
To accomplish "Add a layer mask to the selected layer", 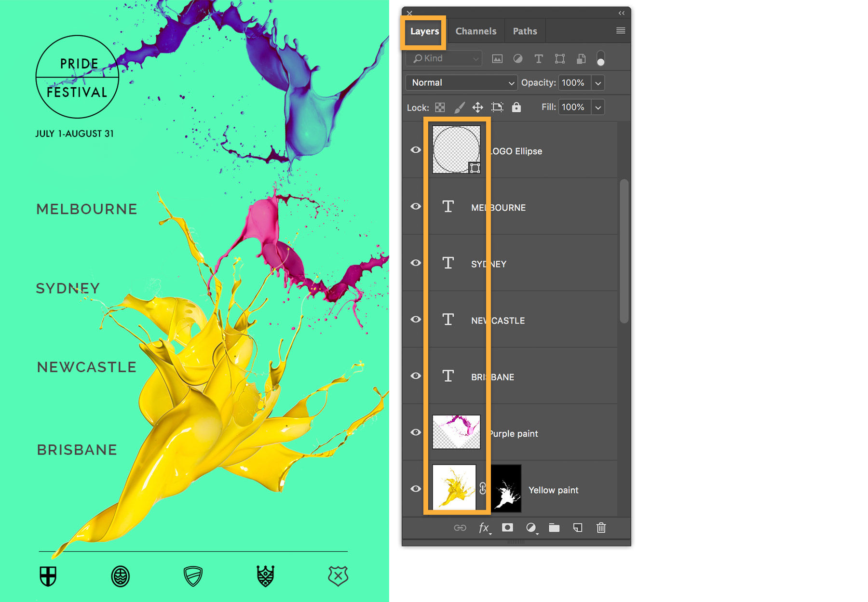I will click(507, 527).
